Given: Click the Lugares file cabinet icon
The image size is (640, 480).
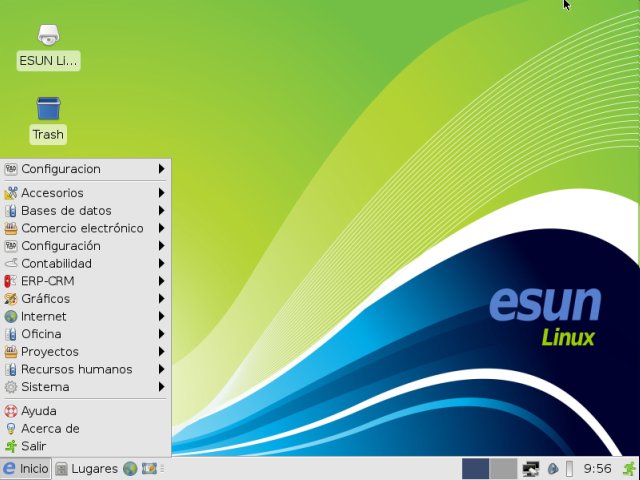Looking at the screenshot, I should [61, 469].
